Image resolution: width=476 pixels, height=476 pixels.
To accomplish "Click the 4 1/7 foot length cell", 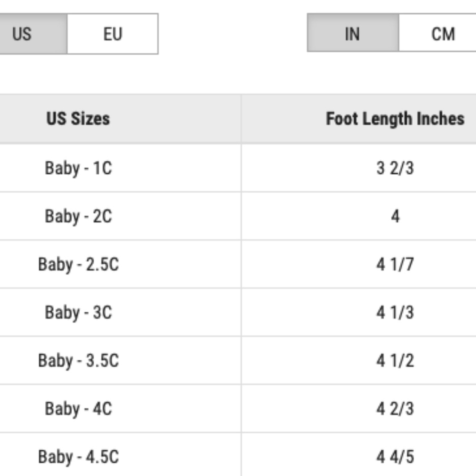I will [395, 264].
